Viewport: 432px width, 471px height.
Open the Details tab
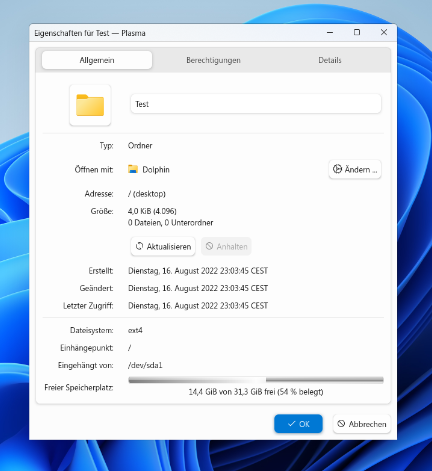[x=330, y=60]
